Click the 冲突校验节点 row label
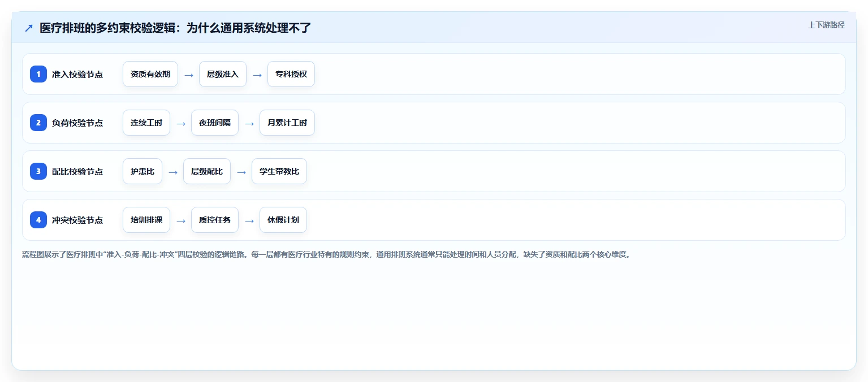The height and width of the screenshot is (382, 868). (x=77, y=220)
